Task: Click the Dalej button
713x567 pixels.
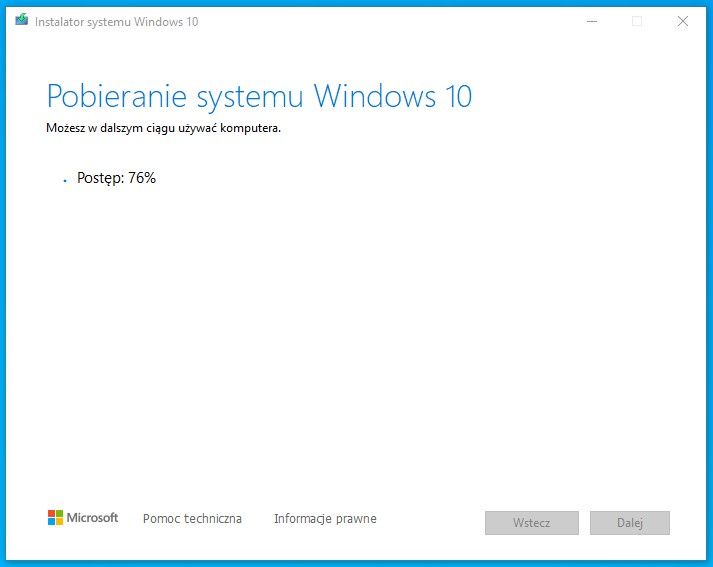Action: [x=630, y=522]
